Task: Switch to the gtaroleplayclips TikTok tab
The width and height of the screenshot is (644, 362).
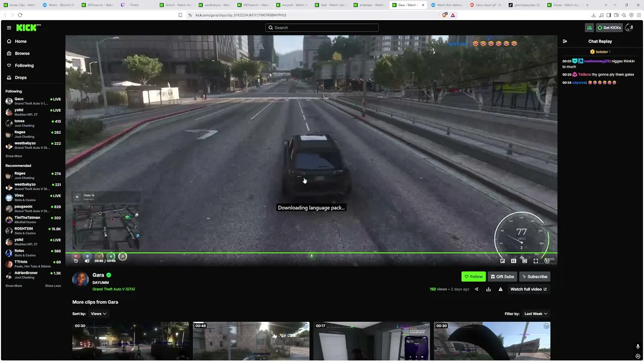Action: 524,5
